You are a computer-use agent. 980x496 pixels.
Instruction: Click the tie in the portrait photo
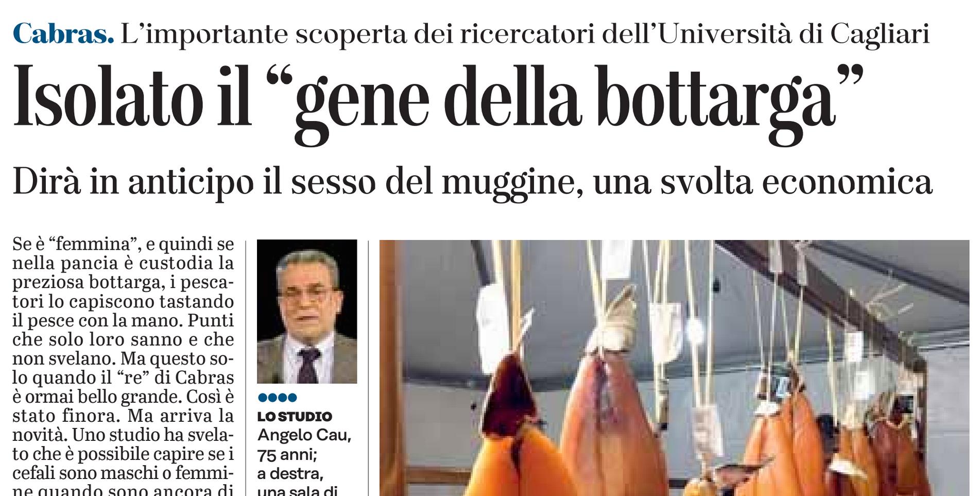click(308, 365)
